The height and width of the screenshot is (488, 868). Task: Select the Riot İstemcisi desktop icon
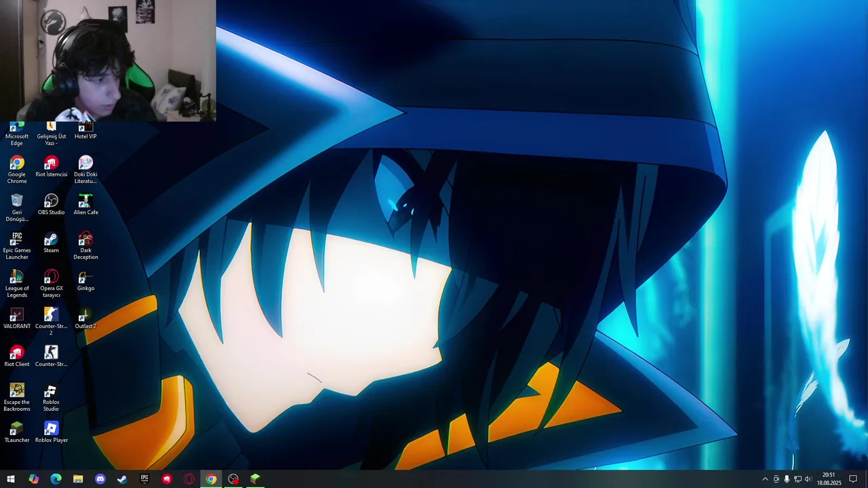pos(52,167)
